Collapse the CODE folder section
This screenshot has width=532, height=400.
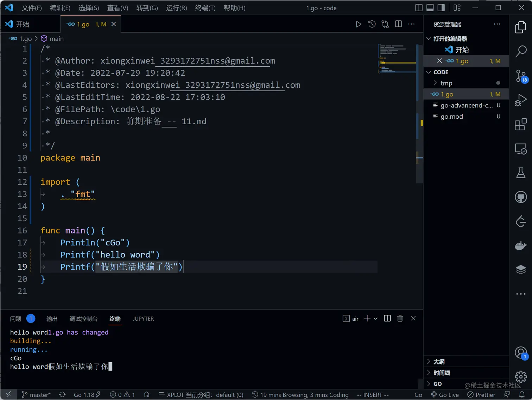coord(466,72)
